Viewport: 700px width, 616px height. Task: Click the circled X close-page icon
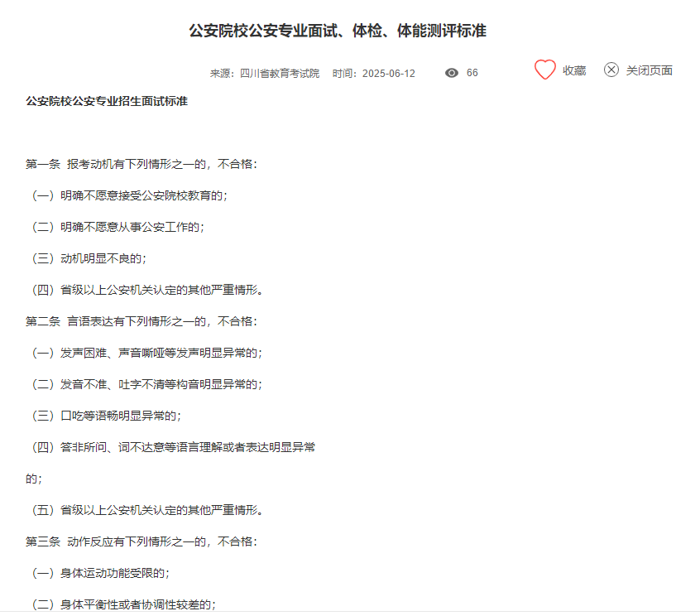point(611,70)
